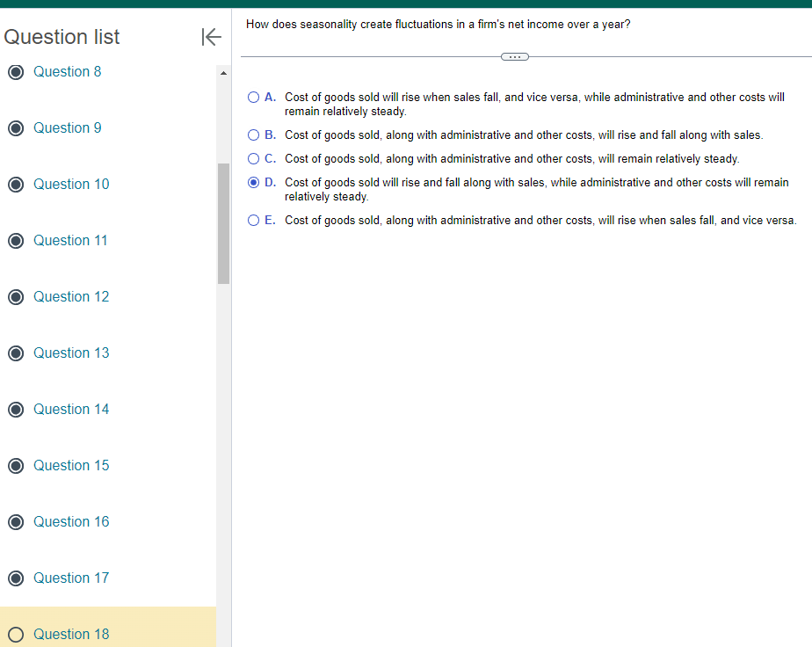812x647 pixels.
Task: Click question text about seasonality and net income
Action: [x=439, y=25]
